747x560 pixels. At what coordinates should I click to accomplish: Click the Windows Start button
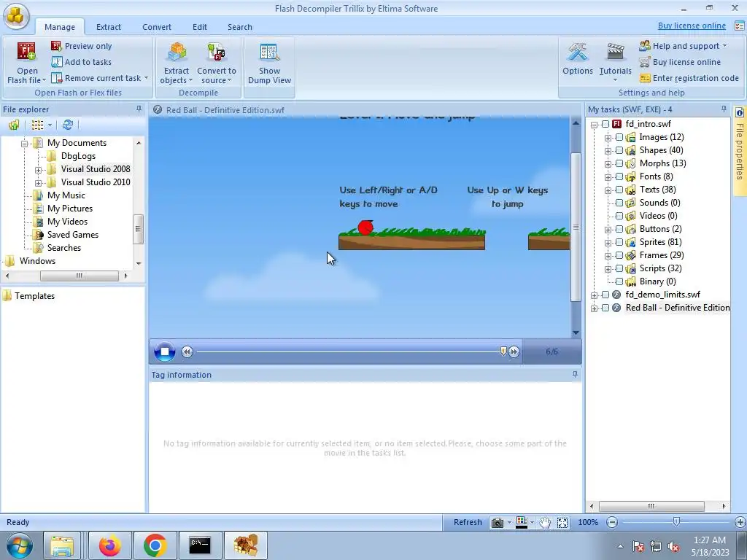coord(20,545)
